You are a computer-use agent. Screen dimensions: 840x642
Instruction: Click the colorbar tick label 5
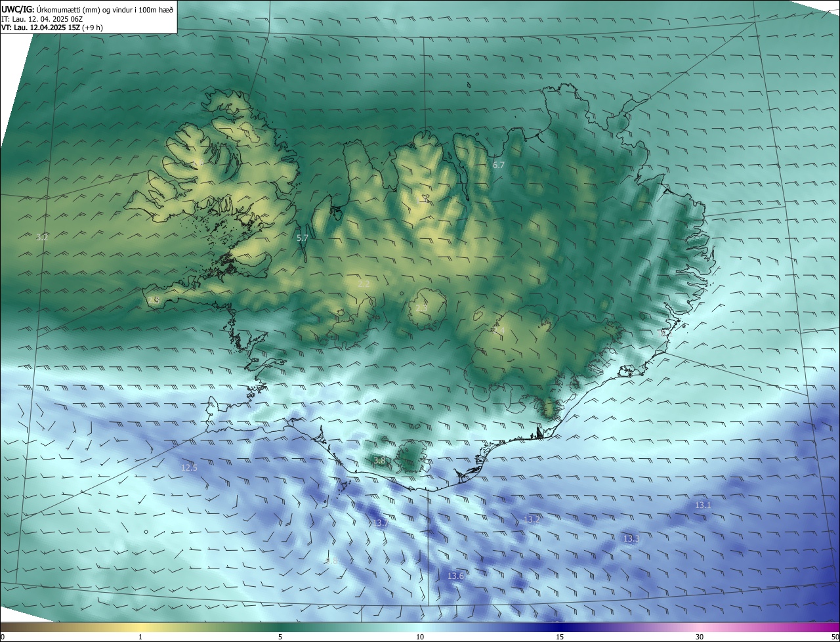(280, 637)
